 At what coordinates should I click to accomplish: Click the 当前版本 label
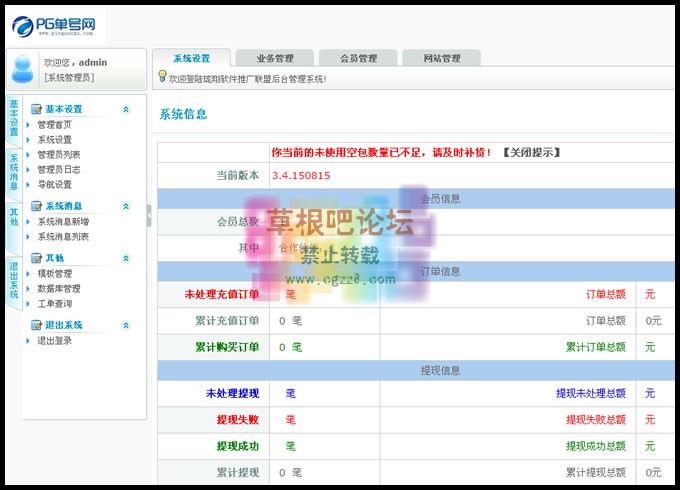[238, 176]
